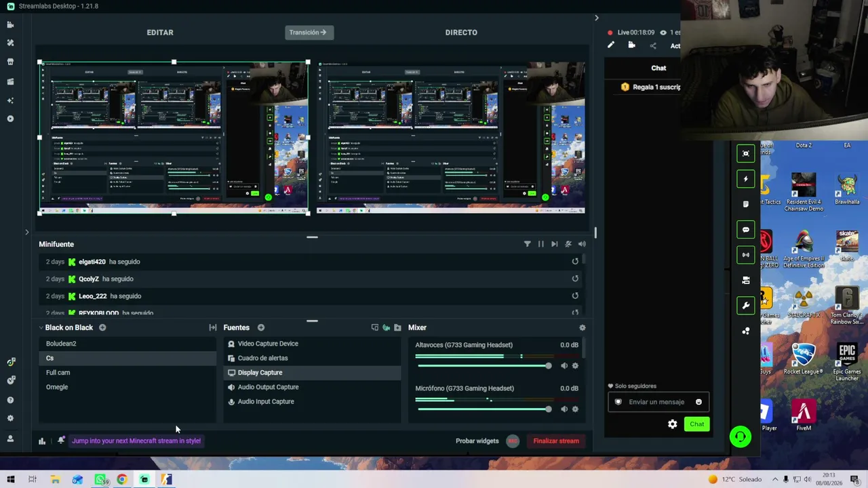
Task: Open the account user icon in the sidebar
Action: click(x=10, y=439)
